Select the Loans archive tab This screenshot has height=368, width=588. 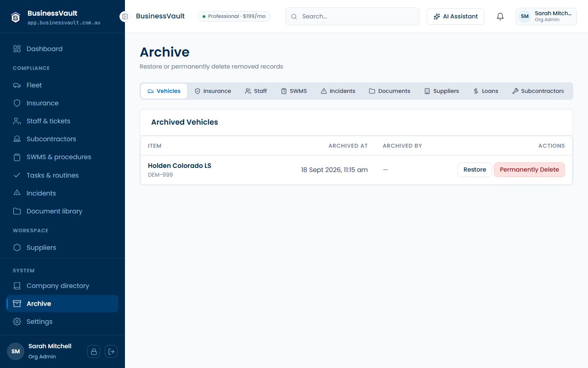click(486, 91)
